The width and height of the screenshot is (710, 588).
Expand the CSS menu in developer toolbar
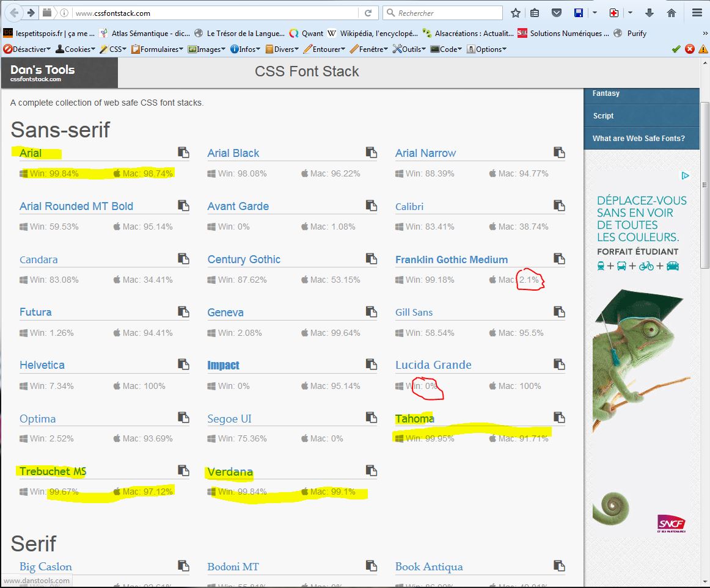pos(114,49)
